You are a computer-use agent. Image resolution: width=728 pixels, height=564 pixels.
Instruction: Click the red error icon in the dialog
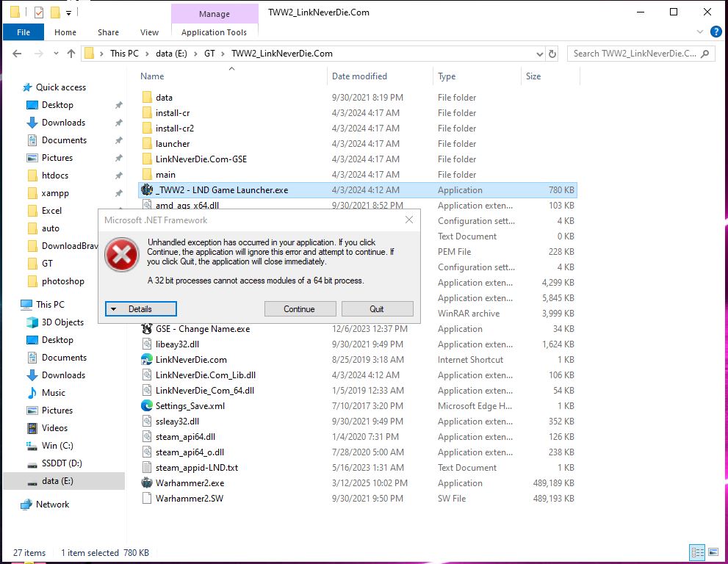click(x=122, y=254)
